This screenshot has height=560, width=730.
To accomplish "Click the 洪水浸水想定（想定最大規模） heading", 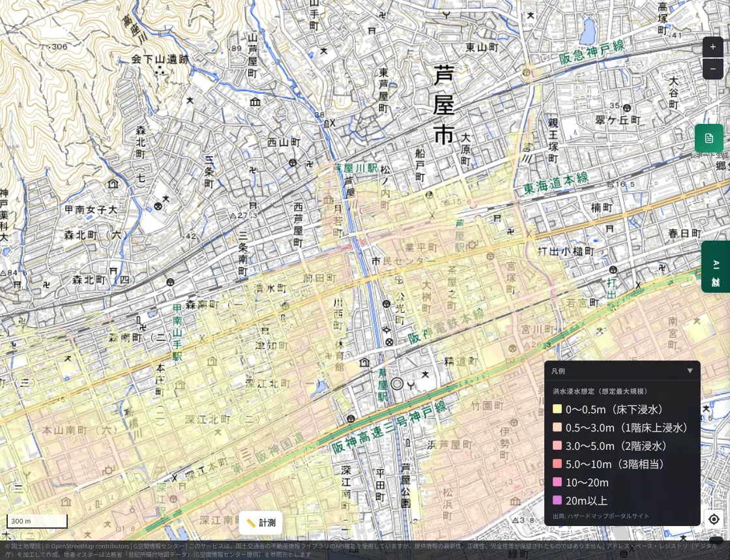I will point(600,392).
